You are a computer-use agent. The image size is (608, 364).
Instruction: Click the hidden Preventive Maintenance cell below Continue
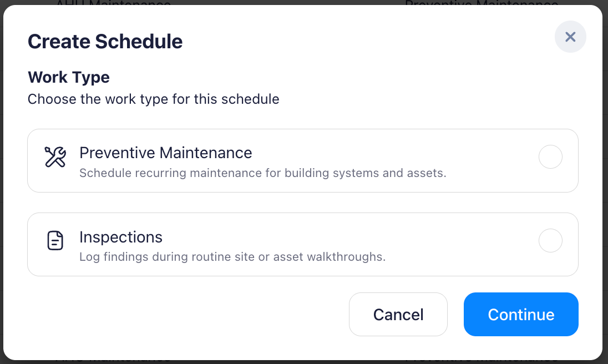482,361
